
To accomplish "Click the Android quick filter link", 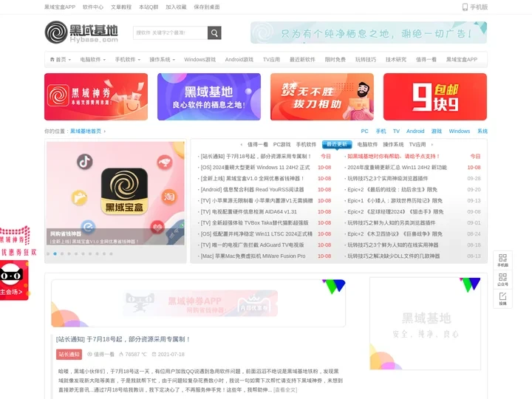I will click(415, 132).
